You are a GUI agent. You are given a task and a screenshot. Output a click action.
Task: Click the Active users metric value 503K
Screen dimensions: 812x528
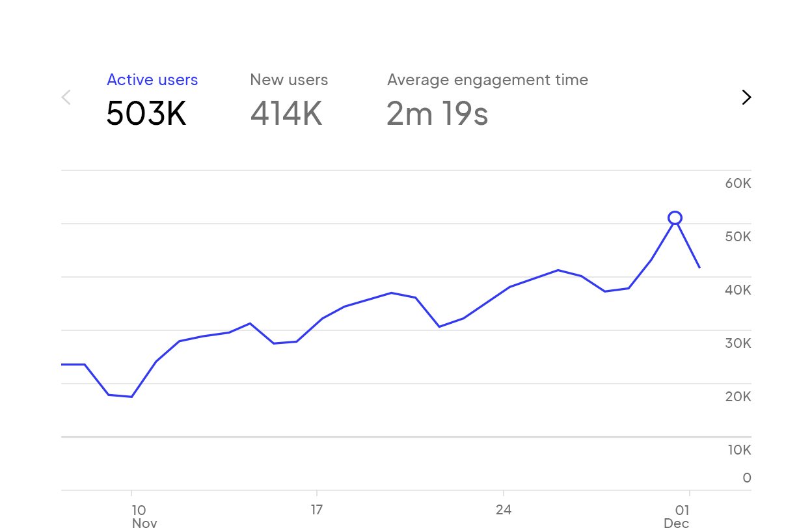tap(146, 113)
